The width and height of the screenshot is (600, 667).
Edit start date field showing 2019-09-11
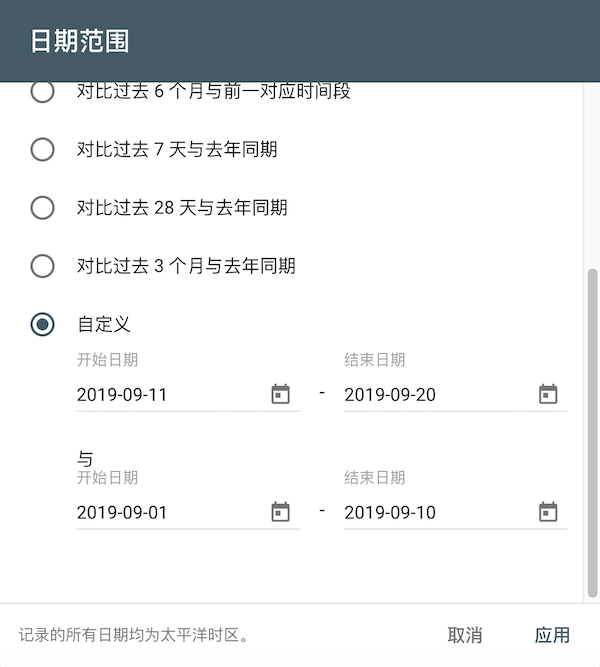pyautogui.click(x=165, y=394)
